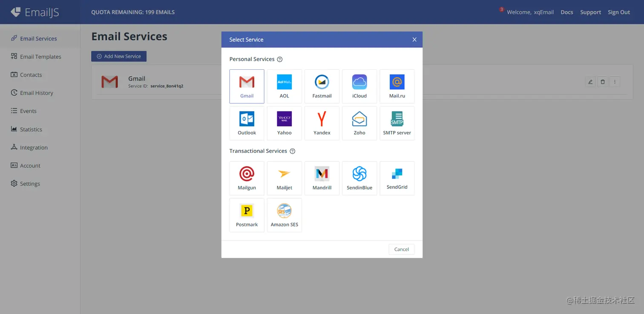This screenshot has height=314, width=644.
Task: Click the EmailJS logo
Action: point(35,12)
